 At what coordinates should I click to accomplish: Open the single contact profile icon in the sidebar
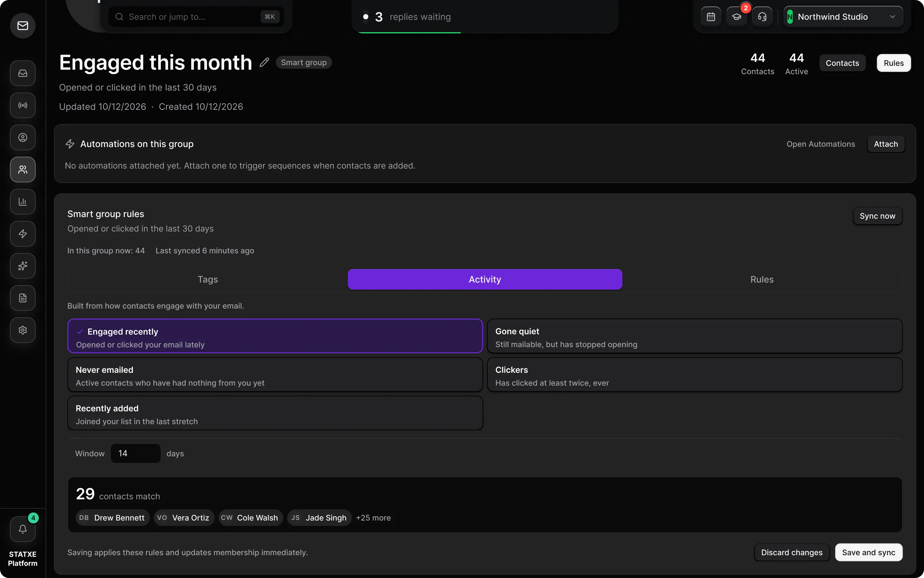(x=22, y=137)
